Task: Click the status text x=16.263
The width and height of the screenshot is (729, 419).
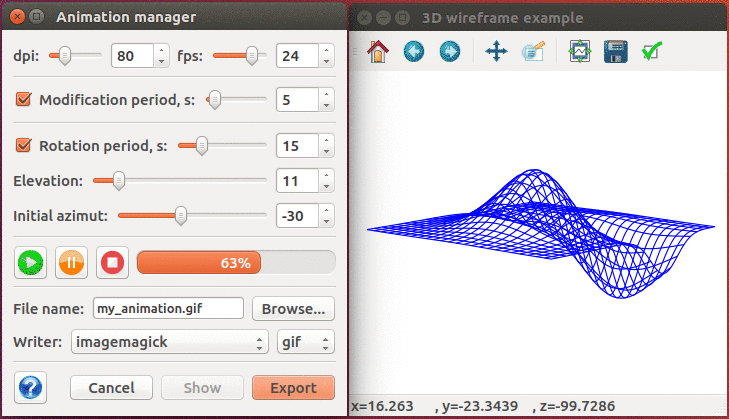Action: click(382, 406)
